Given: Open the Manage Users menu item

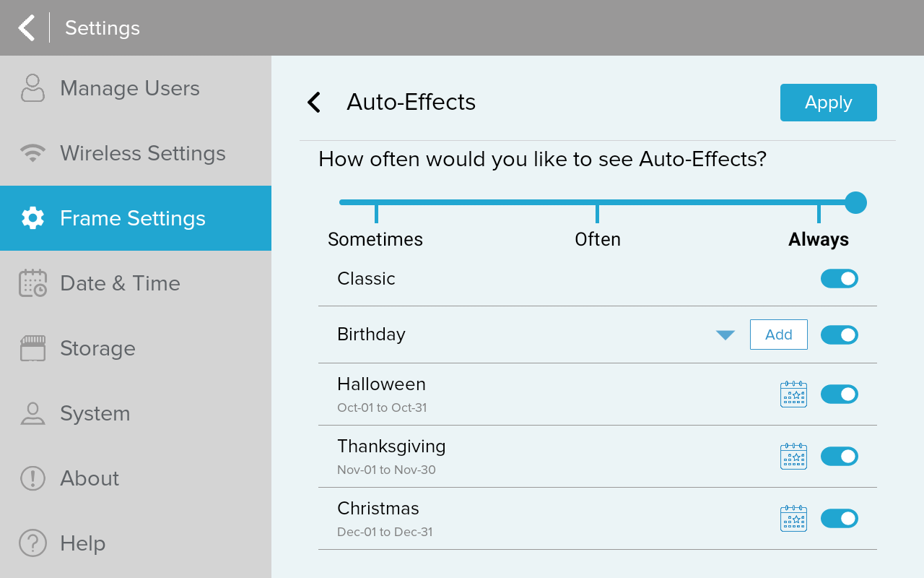Looking at the screenshot, I should 130,88.
